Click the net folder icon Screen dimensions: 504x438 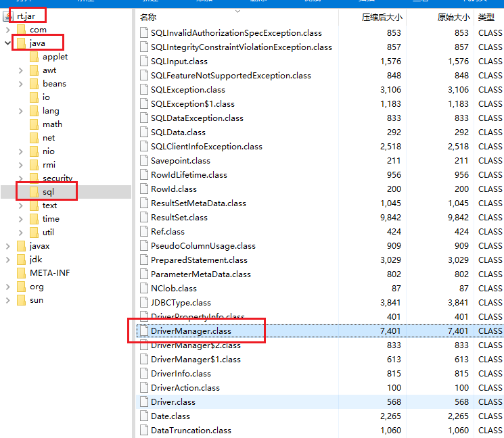coord(34,138)
